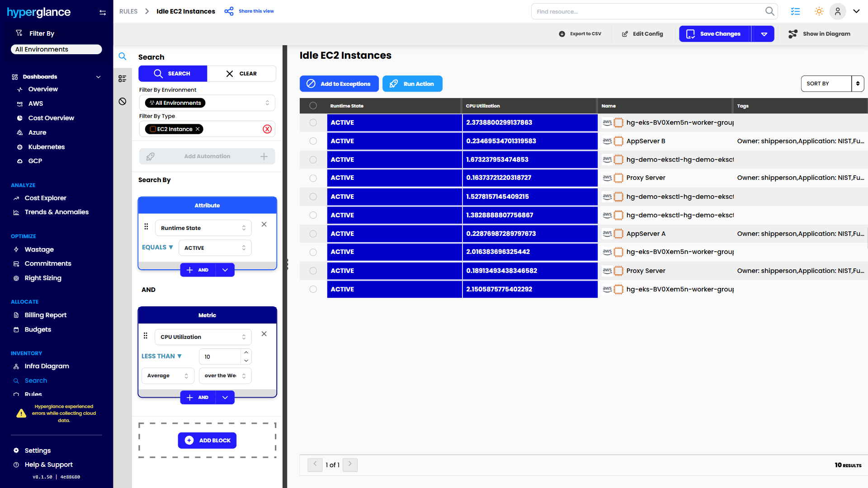Collapse the sidebar with the arrows icon
Viewport: 868px width, 488px height.
pos(103,13)
